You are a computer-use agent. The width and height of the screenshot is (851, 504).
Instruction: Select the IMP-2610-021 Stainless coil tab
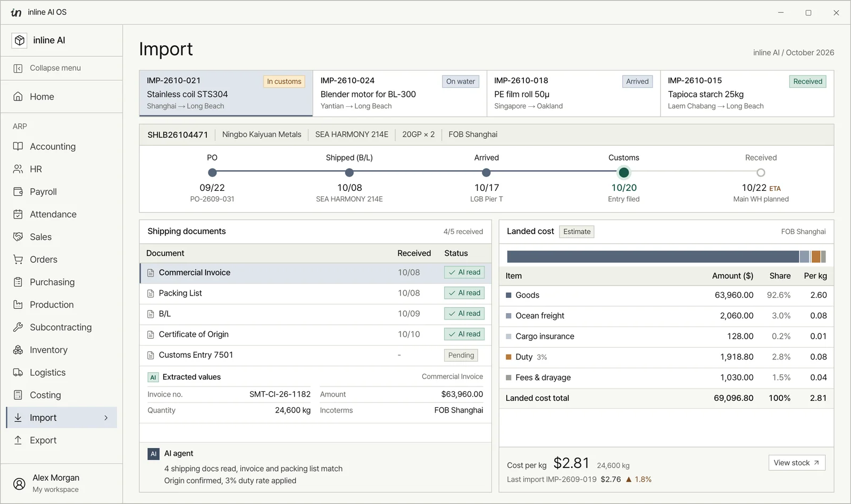tap(226, 93)
